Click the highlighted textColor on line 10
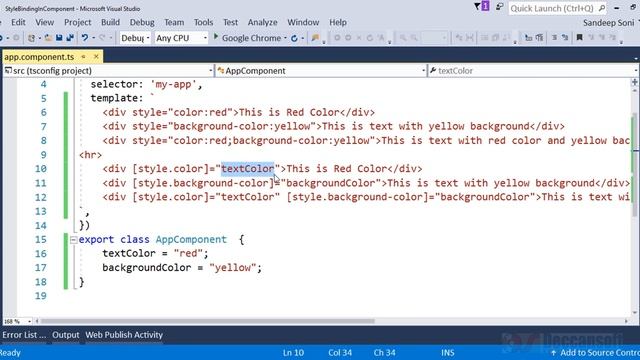Viewport: 640px width, 360px height. (x=247, y=169)
